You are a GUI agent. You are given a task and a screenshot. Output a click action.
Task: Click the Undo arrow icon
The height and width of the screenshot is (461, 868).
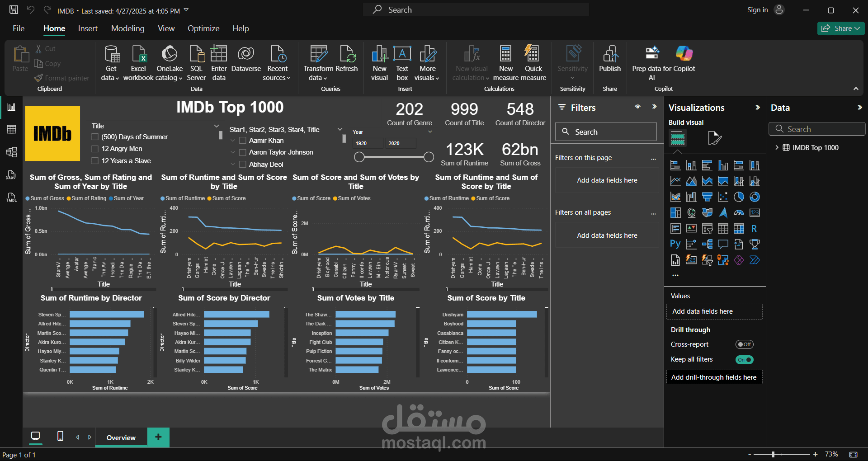click(31, 10)
